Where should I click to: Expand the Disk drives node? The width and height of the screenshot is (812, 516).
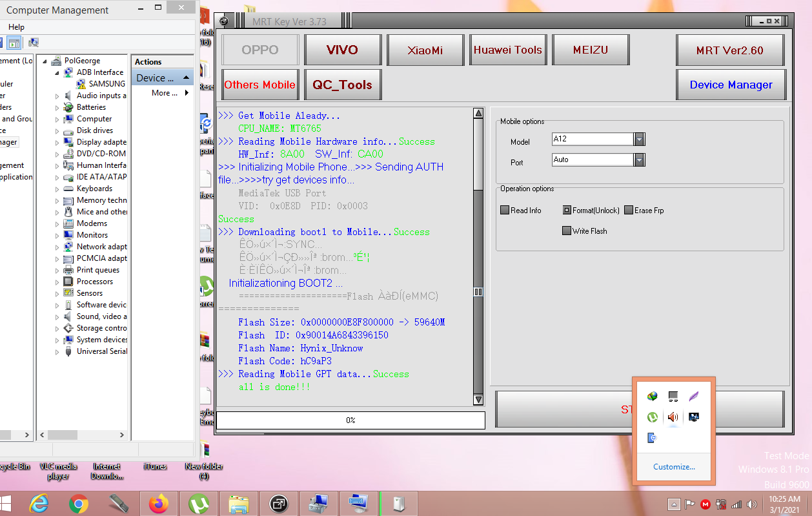(57, 131)
